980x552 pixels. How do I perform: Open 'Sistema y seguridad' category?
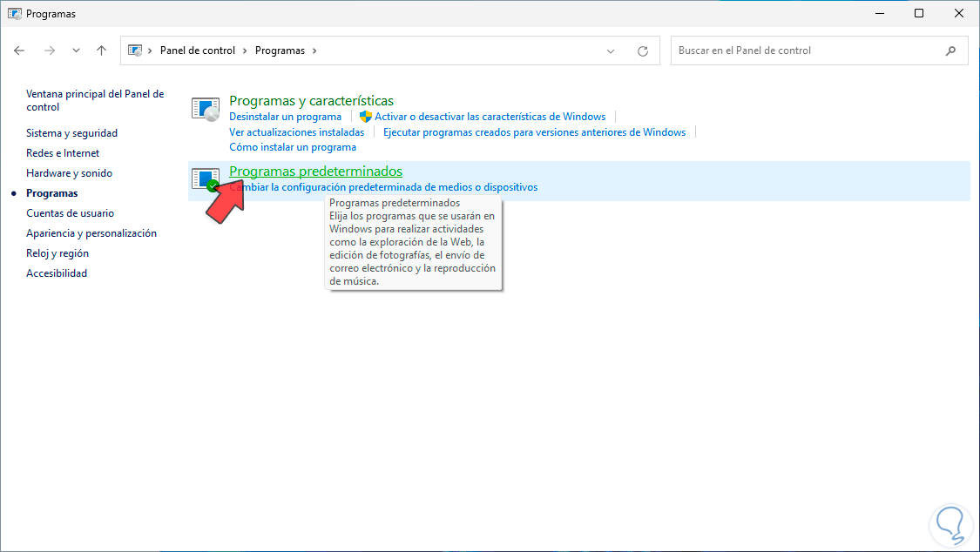(x=72, y=133)
